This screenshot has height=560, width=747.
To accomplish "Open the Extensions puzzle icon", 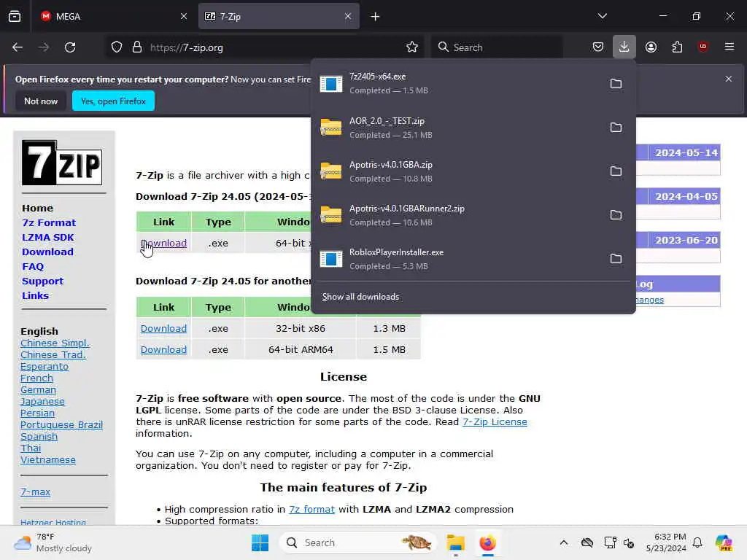I will click(677, 47).
